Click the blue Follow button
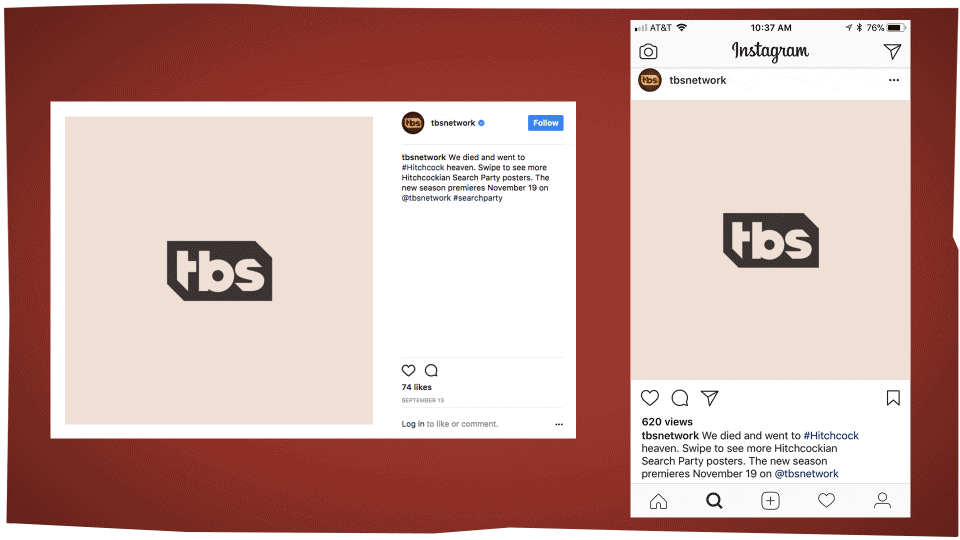Image resolution: width=960 pixels, height=540 pixels. point(546,123)
